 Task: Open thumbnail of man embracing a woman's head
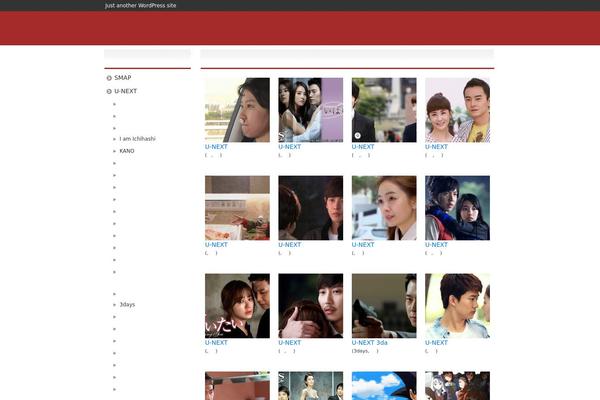click(x=311, y=306)
